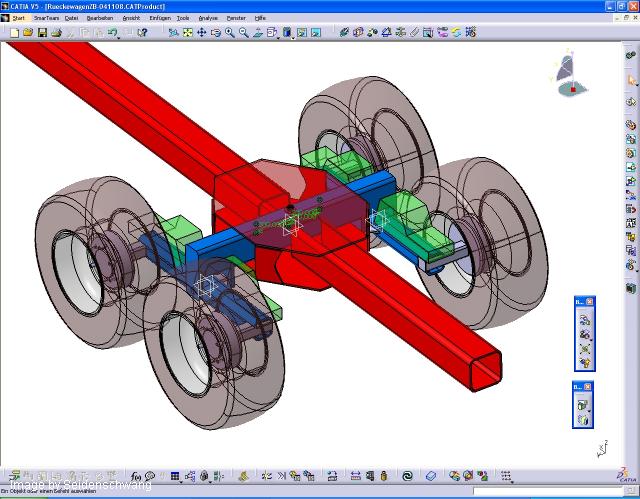The image size is (640, 499).
Task: Click the Zoom In magnifier icon
Action: pos(230,33)
